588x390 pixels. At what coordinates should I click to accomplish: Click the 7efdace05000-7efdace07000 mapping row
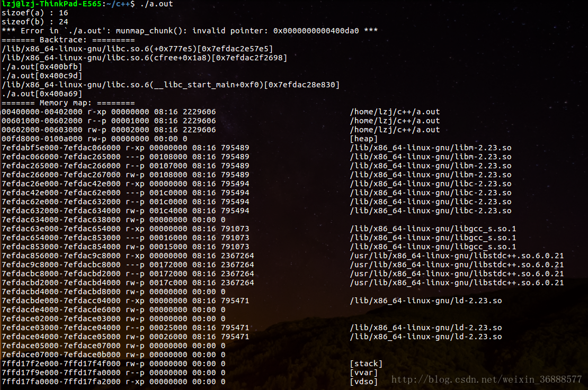coord(113,346)
